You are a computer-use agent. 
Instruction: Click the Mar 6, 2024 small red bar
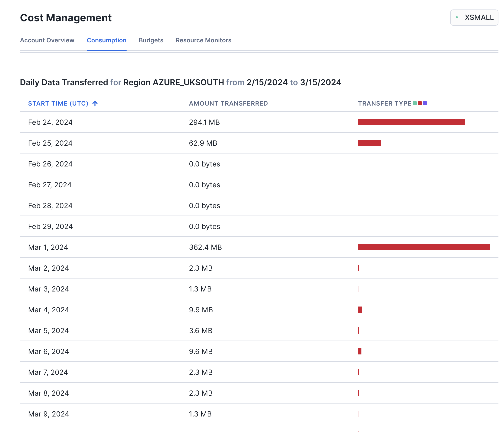[x=360, y=351]
